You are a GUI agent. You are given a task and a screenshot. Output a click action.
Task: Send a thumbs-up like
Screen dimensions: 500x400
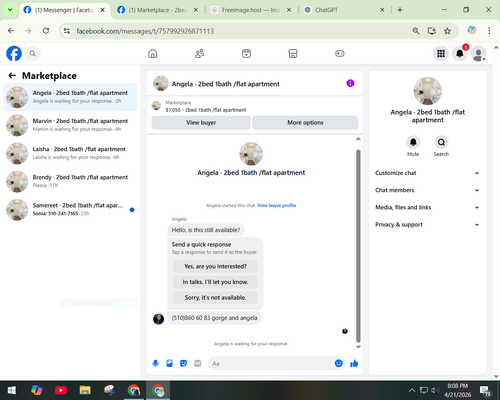pos(354,363)
